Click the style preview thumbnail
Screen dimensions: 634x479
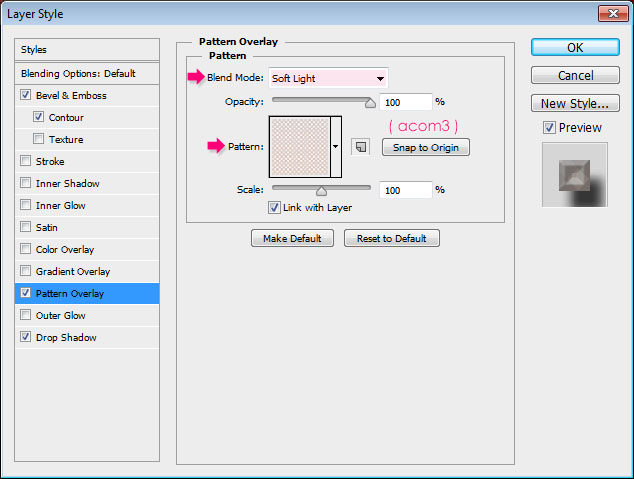click(x=575, y=174)
